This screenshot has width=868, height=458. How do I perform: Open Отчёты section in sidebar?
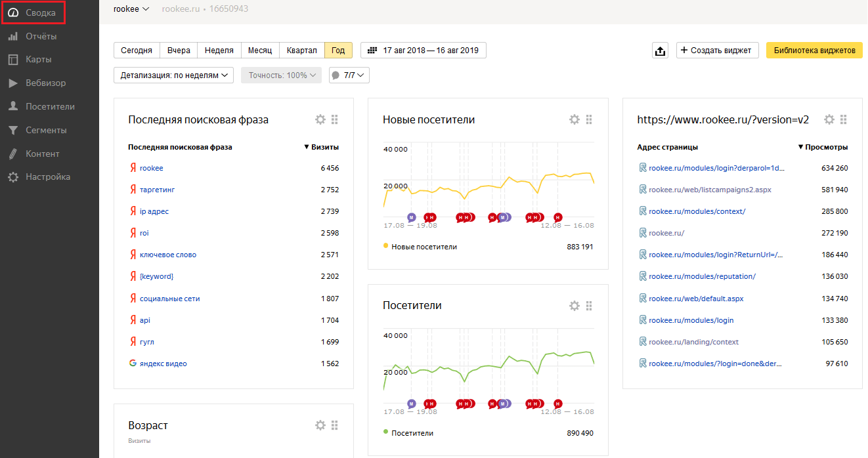click(x=41, y=36)
